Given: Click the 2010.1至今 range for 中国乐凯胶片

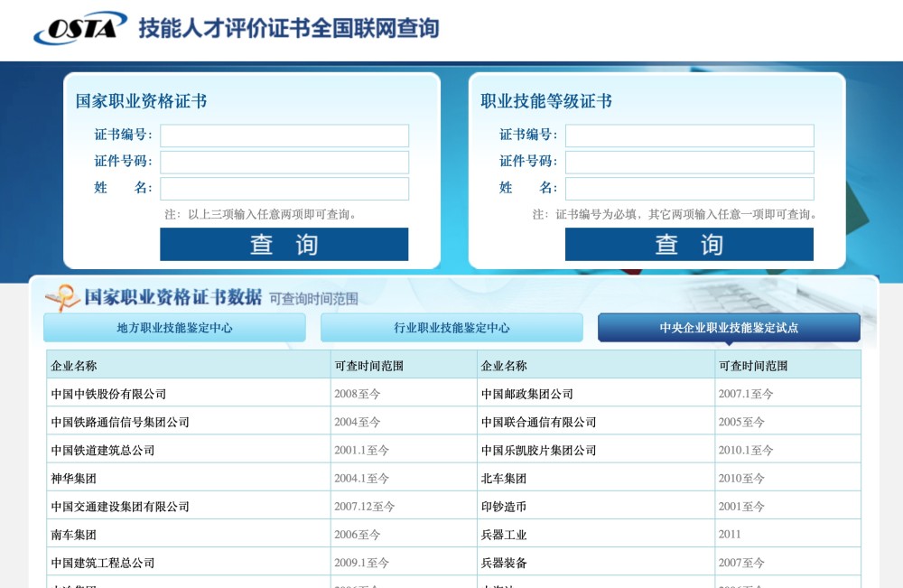Looking at the screenshot, I should click(x=746, y=451).
